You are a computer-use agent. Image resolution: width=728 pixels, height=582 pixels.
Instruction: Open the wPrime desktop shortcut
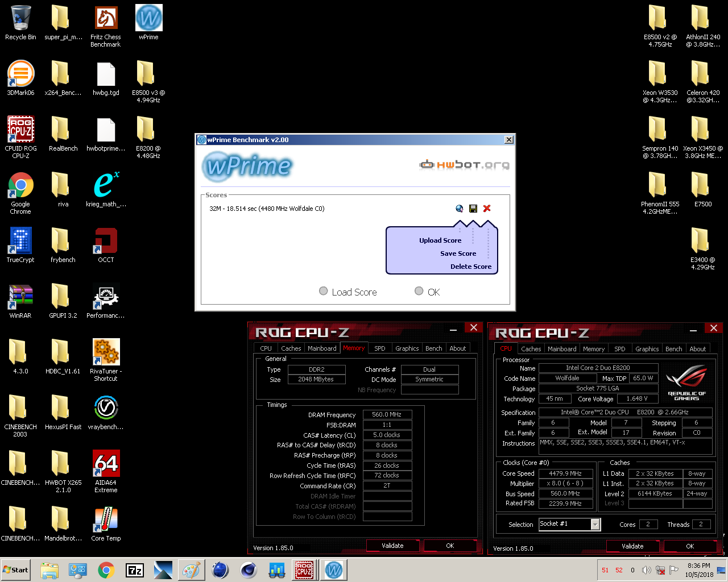point(148,23)
